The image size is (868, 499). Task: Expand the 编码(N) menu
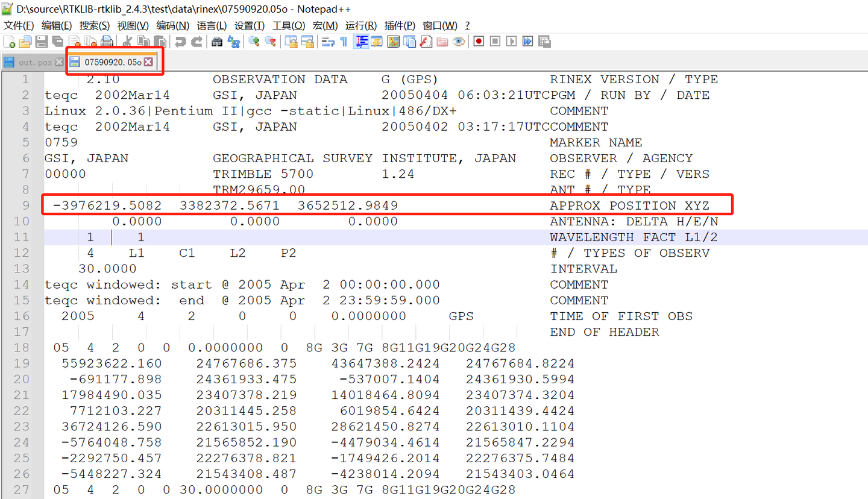click(x=172, y=25)
